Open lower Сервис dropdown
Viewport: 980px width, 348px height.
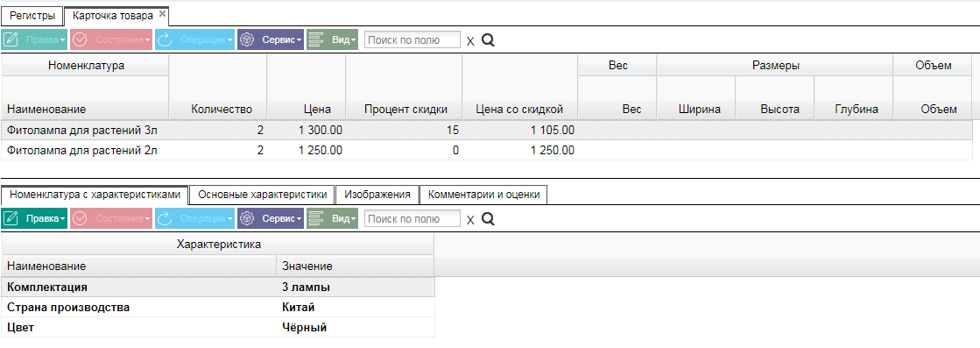tap(271, 218)
